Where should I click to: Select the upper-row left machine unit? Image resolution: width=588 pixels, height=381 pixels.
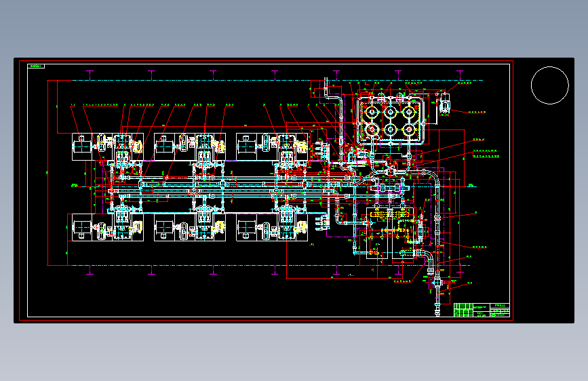tap(108, 146)
